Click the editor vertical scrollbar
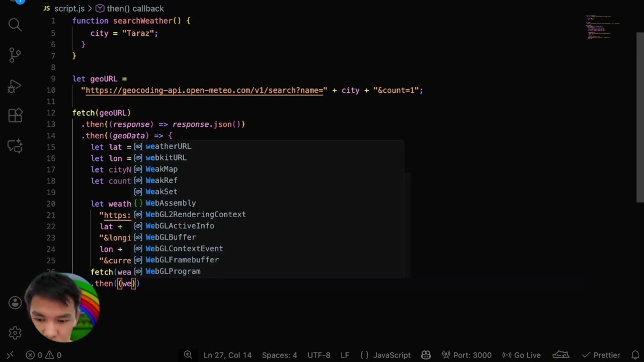Image resolution: width=644 pixels, height=362 pixels. [x=640, y=119]
